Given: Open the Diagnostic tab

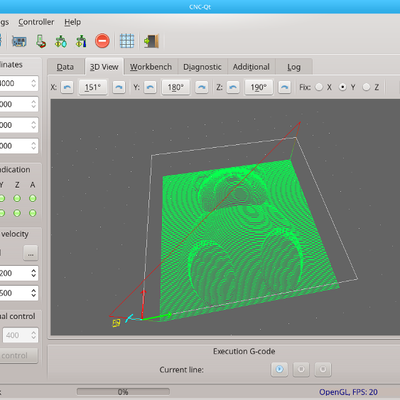Looking at the screenshot, I should click(202, 67).
